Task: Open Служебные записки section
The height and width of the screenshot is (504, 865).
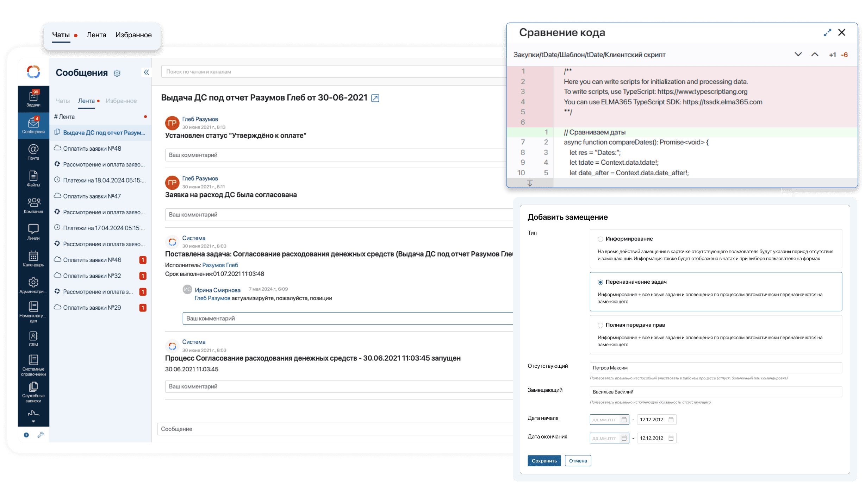Action: 33,392
